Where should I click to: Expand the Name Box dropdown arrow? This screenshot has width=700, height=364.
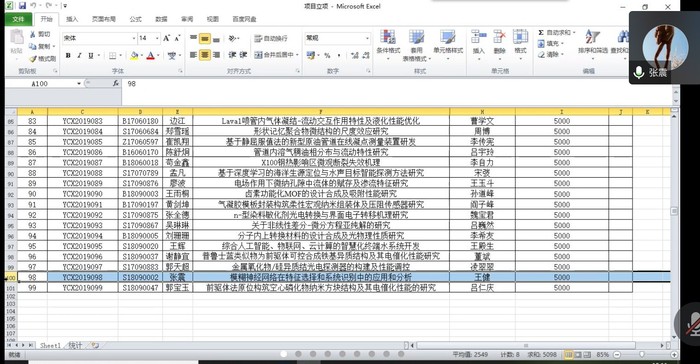[x=79, y=84]
